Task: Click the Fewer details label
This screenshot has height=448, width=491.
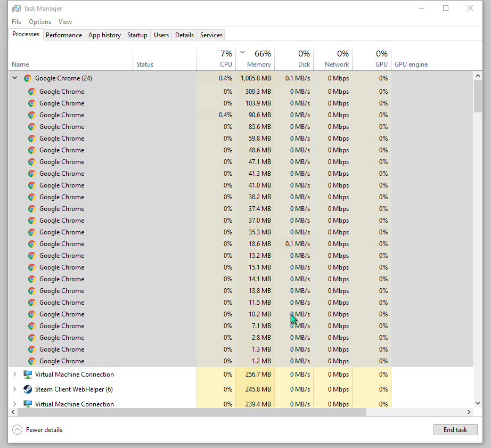Action: (x=44, y=430)
